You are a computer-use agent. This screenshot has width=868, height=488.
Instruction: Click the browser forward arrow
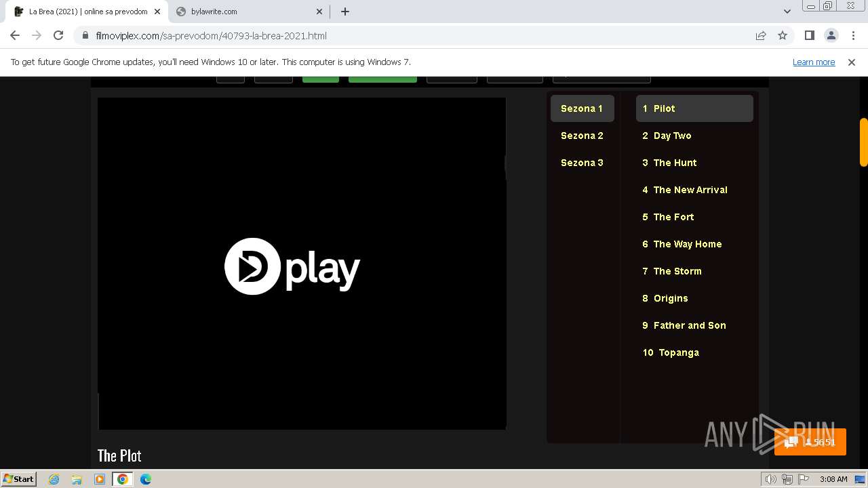click(37, 35)
